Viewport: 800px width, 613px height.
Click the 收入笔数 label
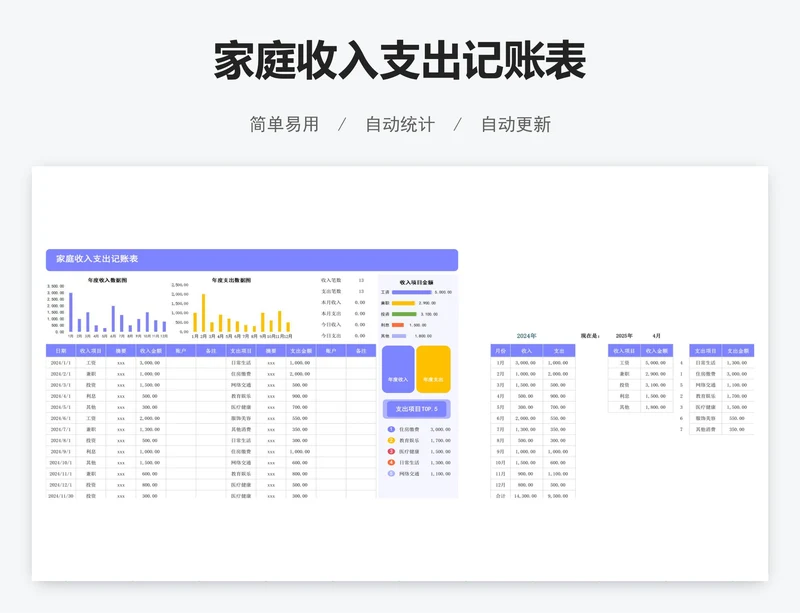[x=331, y=280]
